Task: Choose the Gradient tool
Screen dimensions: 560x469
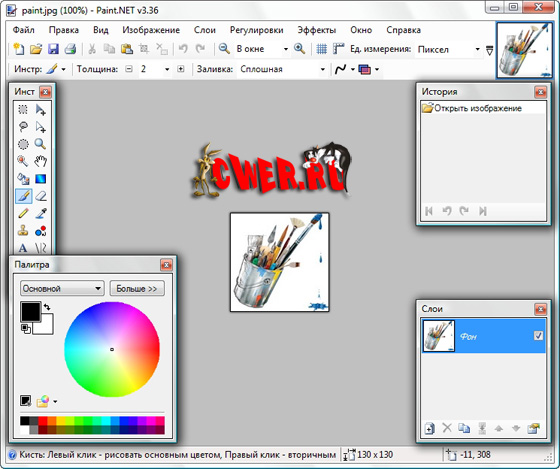Action: point(41,179)
